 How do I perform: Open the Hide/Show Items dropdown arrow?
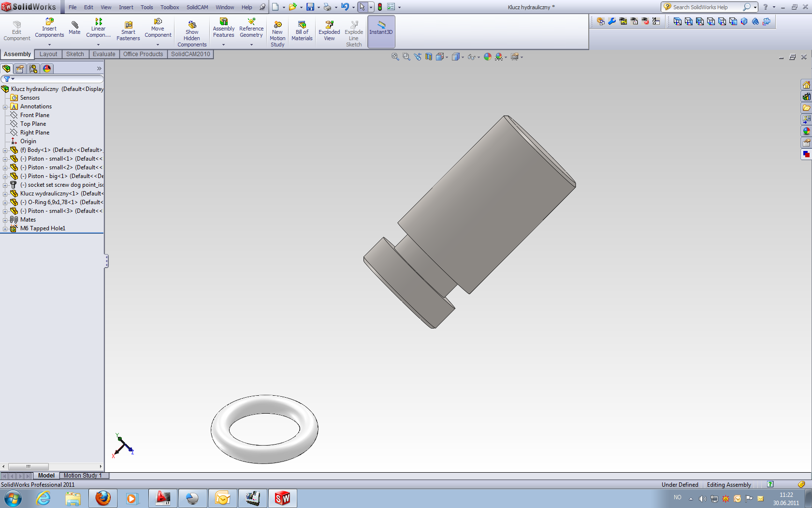478,57
